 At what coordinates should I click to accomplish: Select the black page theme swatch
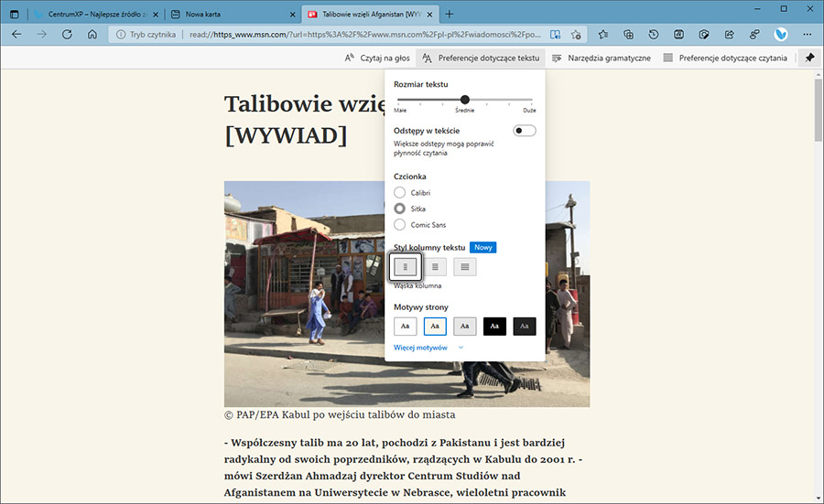tap(494, 326)
